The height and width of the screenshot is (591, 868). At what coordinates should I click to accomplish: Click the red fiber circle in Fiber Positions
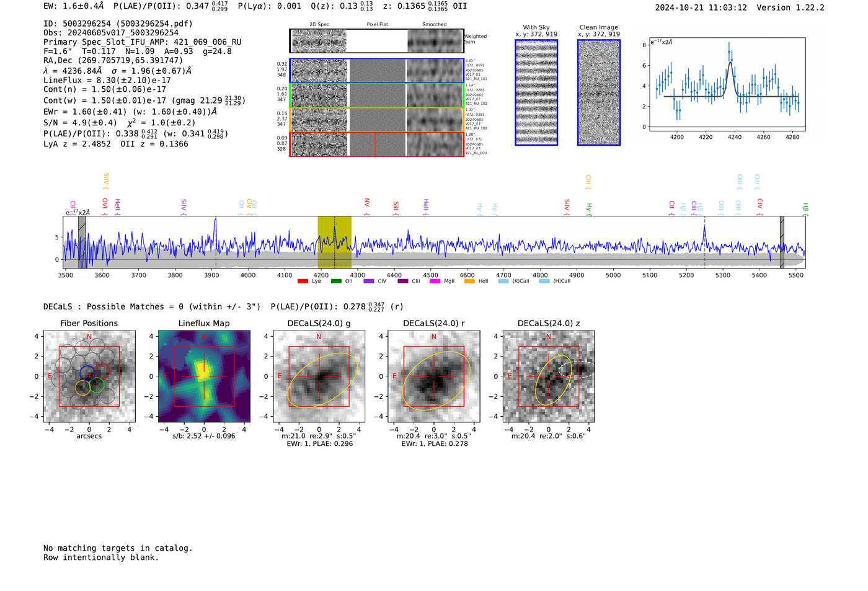tap(102, 371)
